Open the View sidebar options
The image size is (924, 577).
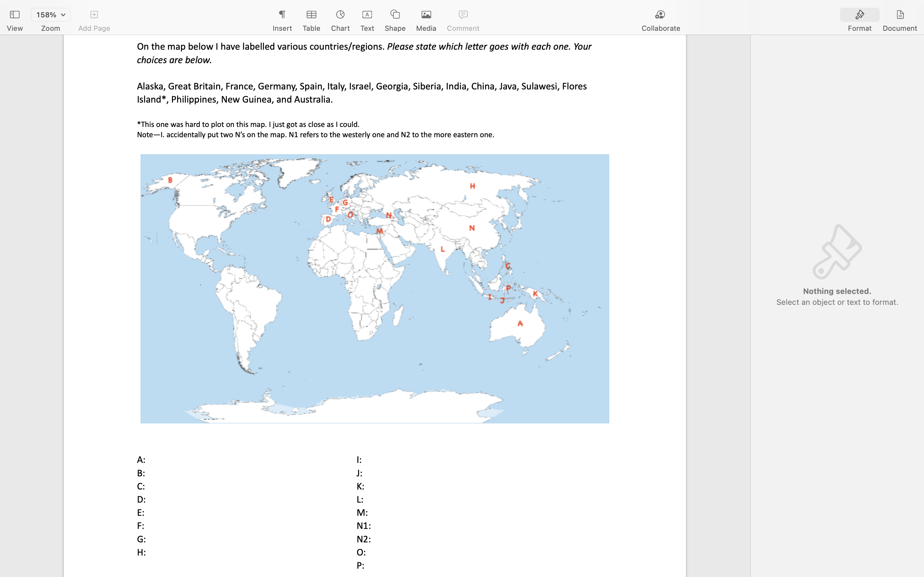[x=14, y=14]
